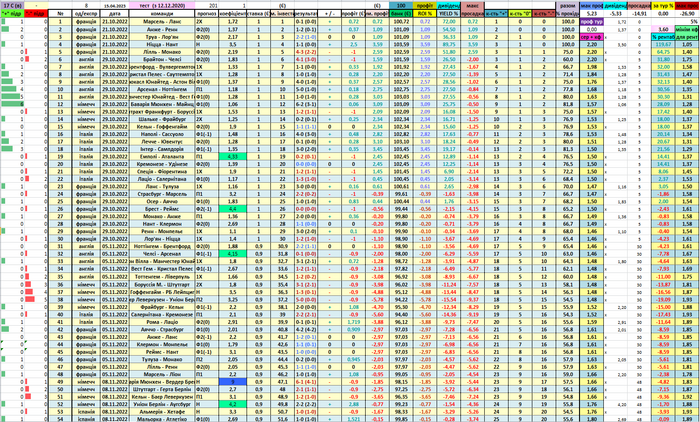Select the "Лечче - Ювентус" match cell
This screenshot has height=422, width=700.
click(162, 142)
